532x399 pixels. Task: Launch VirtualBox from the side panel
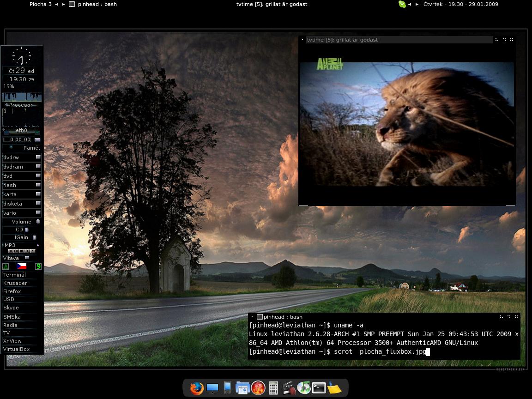tap(17, 349)
